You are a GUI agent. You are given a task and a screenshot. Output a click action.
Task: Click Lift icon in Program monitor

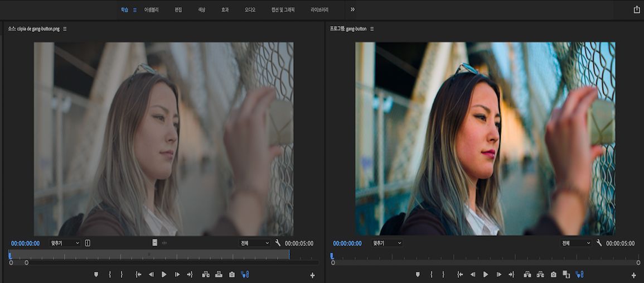(x=527, y=274)
